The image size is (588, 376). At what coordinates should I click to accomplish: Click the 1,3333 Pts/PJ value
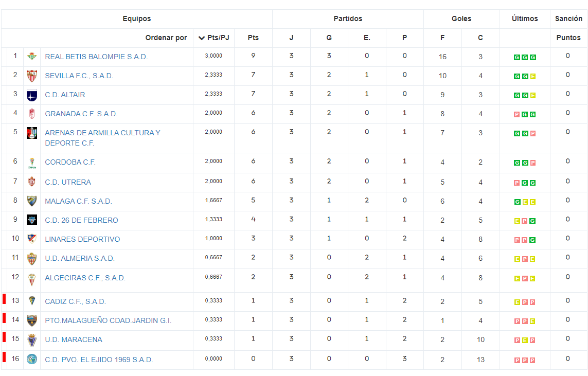(214, 219)
